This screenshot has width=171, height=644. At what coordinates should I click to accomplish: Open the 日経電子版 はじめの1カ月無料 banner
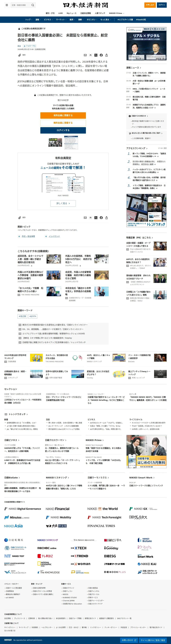[146, 451]
